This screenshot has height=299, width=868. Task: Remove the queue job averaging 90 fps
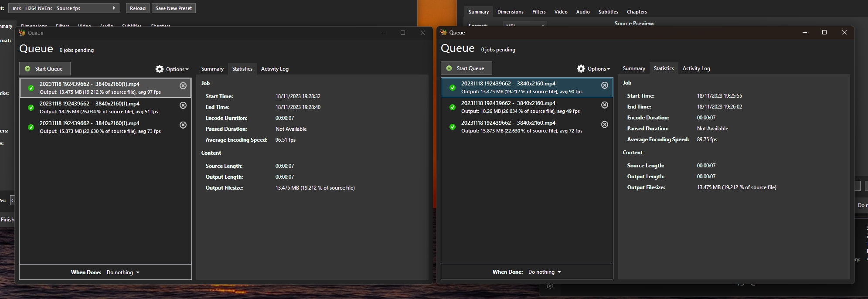pos(605,85)
